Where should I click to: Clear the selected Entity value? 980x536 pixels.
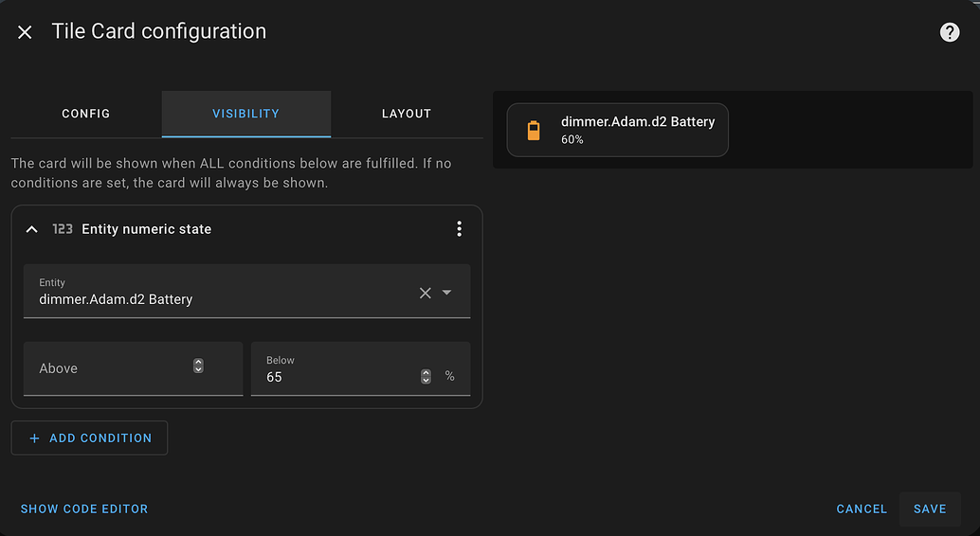(x=425, y=293)
